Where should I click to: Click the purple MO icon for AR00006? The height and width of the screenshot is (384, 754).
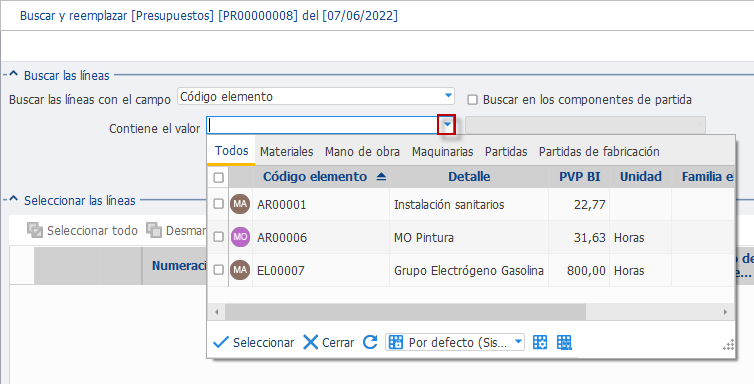[240, 237]
